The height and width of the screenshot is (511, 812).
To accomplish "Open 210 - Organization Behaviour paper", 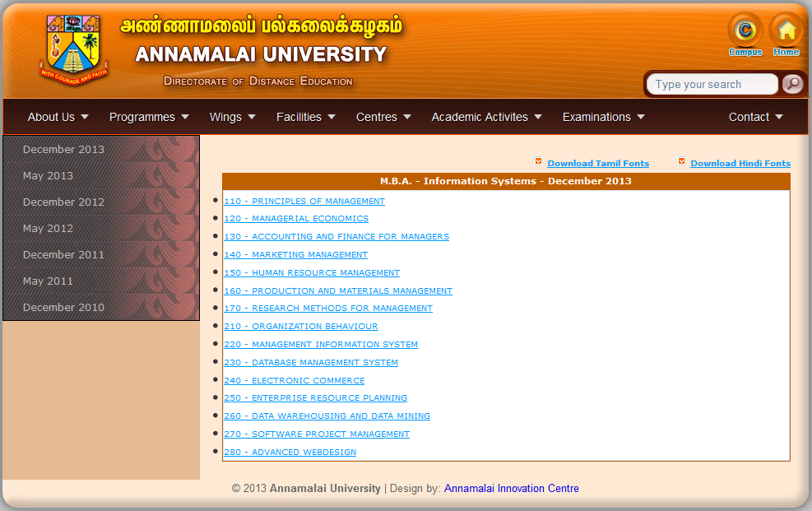I will click(x=301, y=326).
